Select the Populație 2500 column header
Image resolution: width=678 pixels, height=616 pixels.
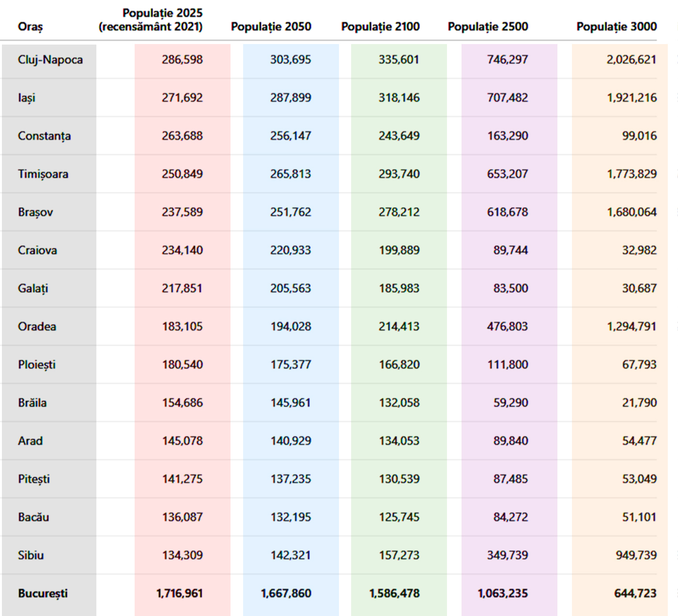(488, 27)
